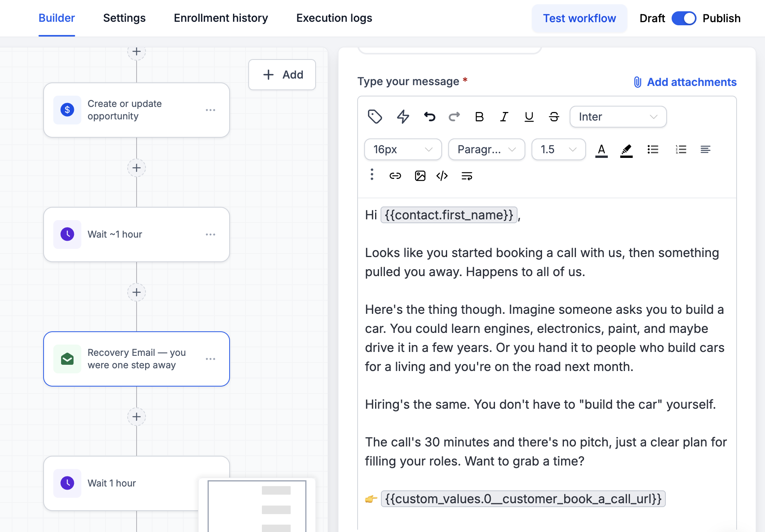
Task: Toggle italic formatting
Action: click(504, 117)
